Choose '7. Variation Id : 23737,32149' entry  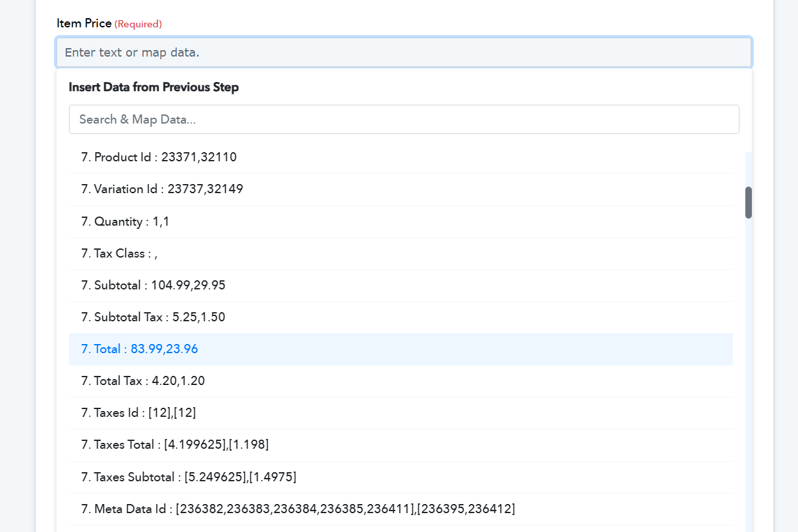click(x=401, y=189)
